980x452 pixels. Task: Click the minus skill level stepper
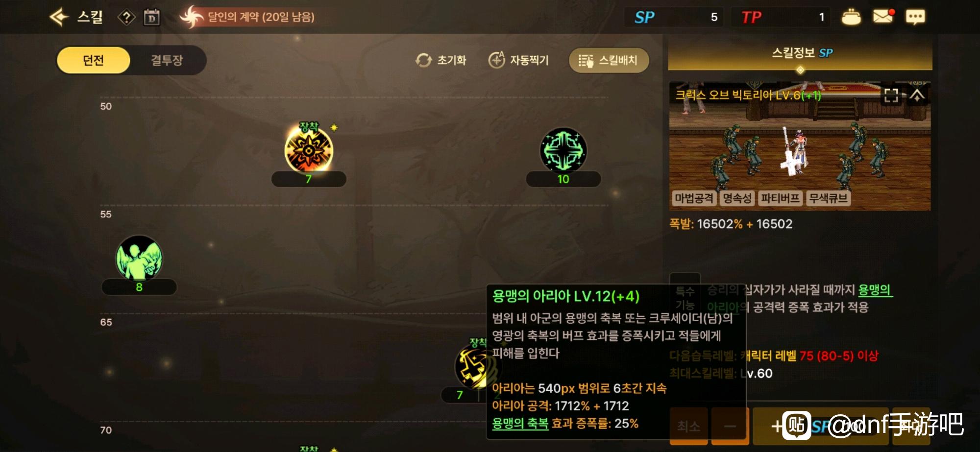(730, 426)
